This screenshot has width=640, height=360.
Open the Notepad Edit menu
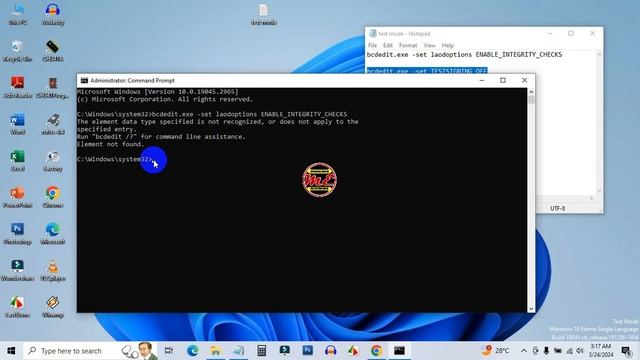(x=388, y=45)
